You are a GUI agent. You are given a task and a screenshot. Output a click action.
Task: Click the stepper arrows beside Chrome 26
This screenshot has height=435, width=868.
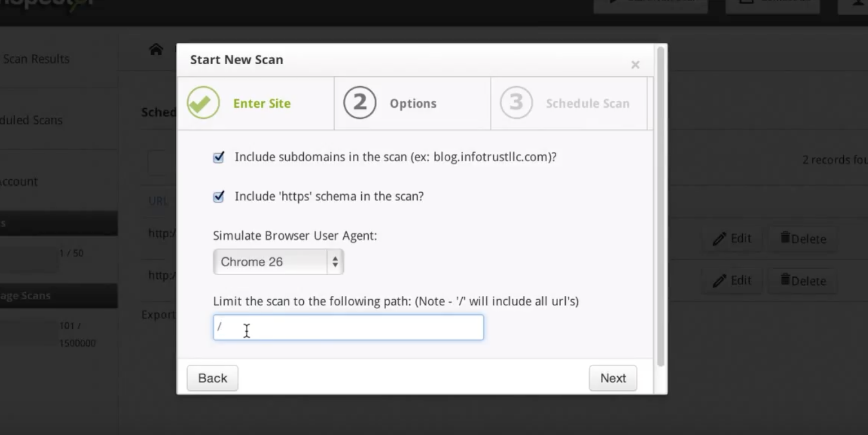335,261
